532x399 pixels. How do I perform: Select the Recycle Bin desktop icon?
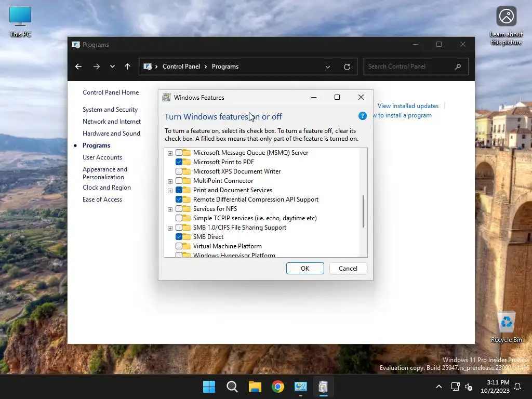pyautogui.click(x=506, y=327)
